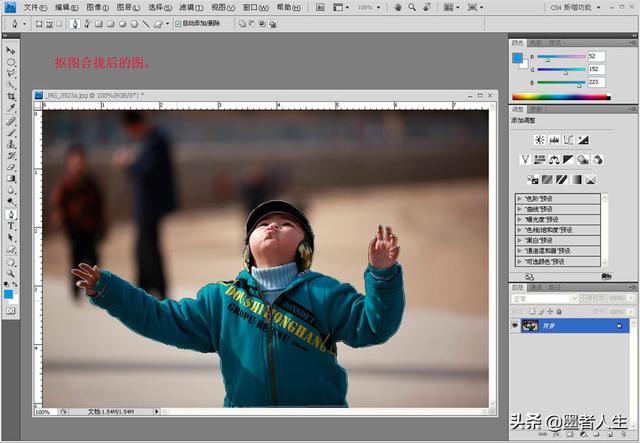Choose the Line shape in options bar
The height and width of the screenshot is (443, 640).
146,23
